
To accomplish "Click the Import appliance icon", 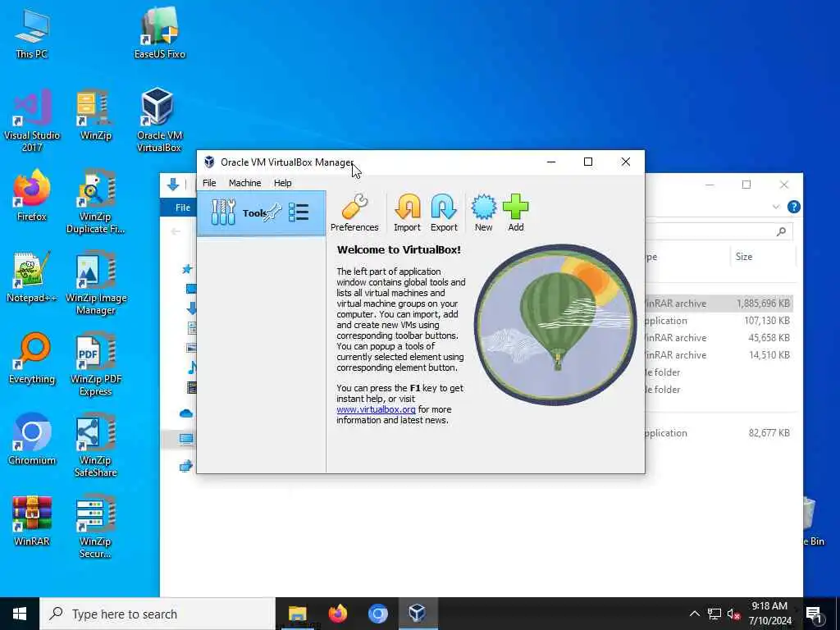I will 407,213.
